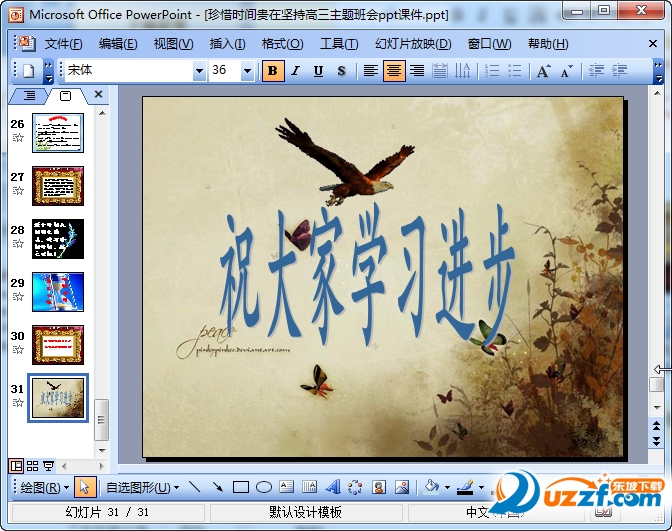This screenshot has width=672, height=531.
Task: Increase font size
Action: (x=544, y=71)
